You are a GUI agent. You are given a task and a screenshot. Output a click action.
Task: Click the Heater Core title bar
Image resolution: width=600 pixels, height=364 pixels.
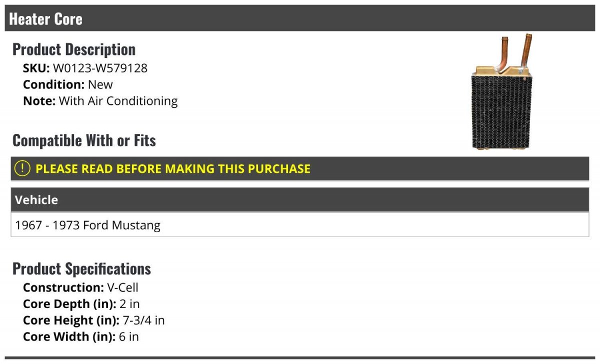[46, 19]
